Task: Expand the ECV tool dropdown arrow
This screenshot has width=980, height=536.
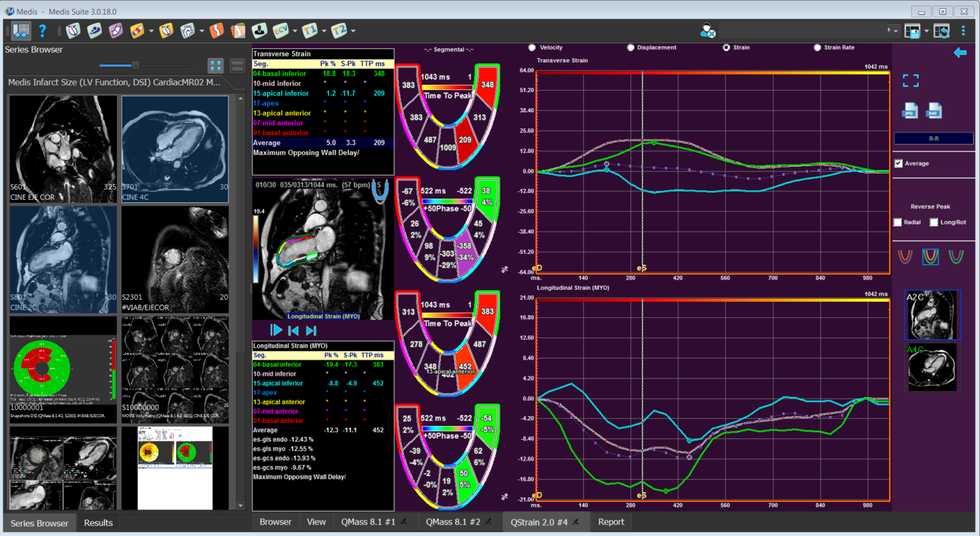Action: point(295,31)
